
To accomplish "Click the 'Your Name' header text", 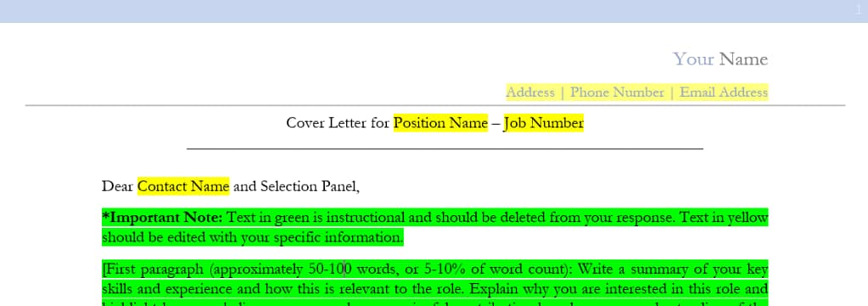I will [x=720, y=58].
